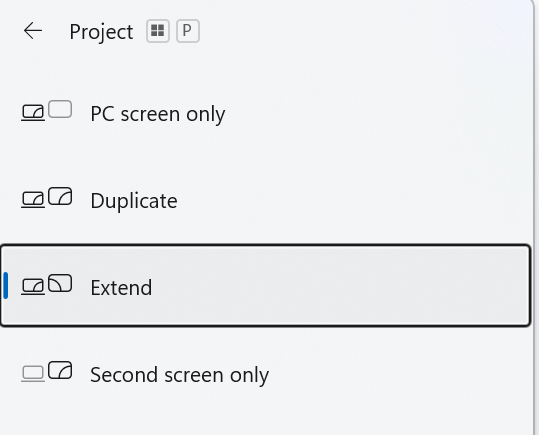
Task: Click the second monitor icon beside Duplicate
Action: point(60,196)
